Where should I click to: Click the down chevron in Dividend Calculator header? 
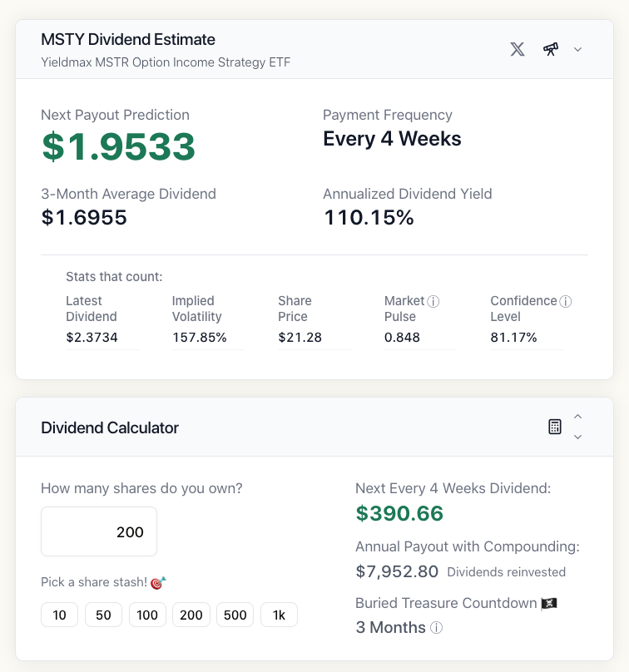point(578,437)
